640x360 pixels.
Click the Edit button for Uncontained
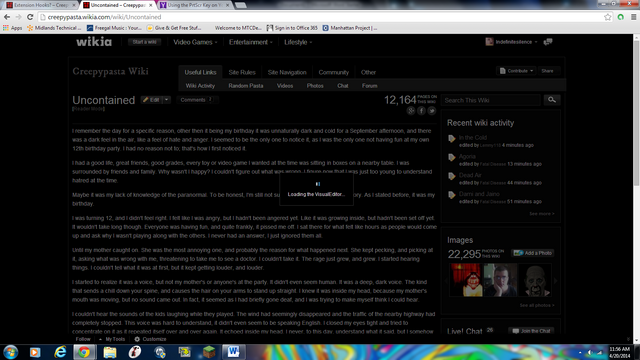[x=151, y=100]
